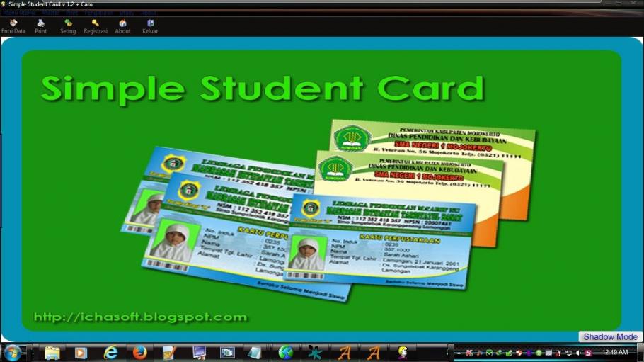Click the Registrasi key icon
644x362 pixels.
click(96, 27)
